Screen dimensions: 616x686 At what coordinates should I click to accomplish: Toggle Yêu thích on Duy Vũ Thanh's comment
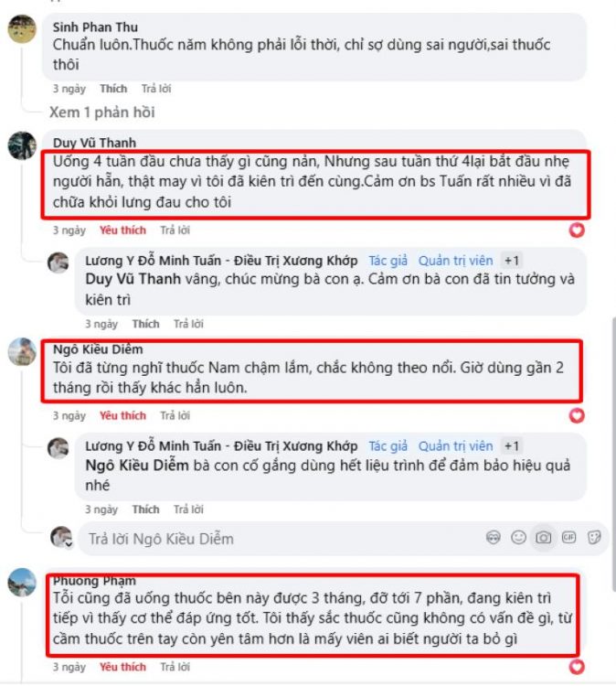coord(122,230)
